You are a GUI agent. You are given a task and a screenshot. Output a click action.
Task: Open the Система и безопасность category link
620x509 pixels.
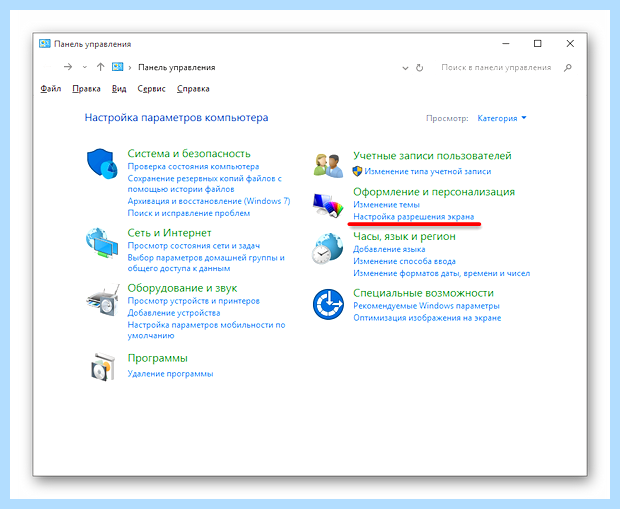[x=189, y=153]
